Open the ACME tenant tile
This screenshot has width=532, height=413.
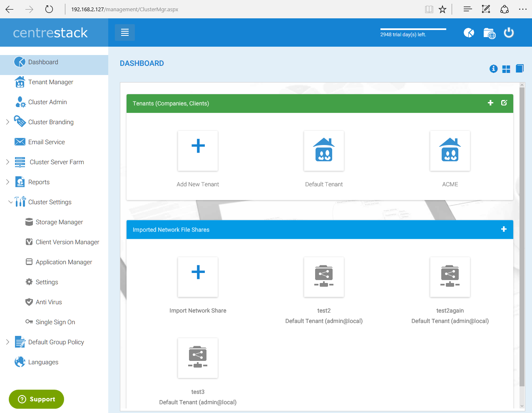(450, 151)
